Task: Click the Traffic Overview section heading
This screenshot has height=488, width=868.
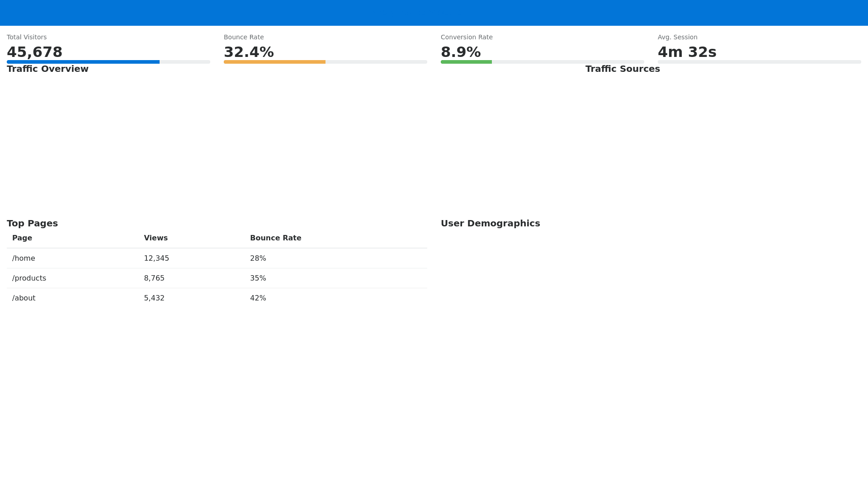Action: click(47, 69)
